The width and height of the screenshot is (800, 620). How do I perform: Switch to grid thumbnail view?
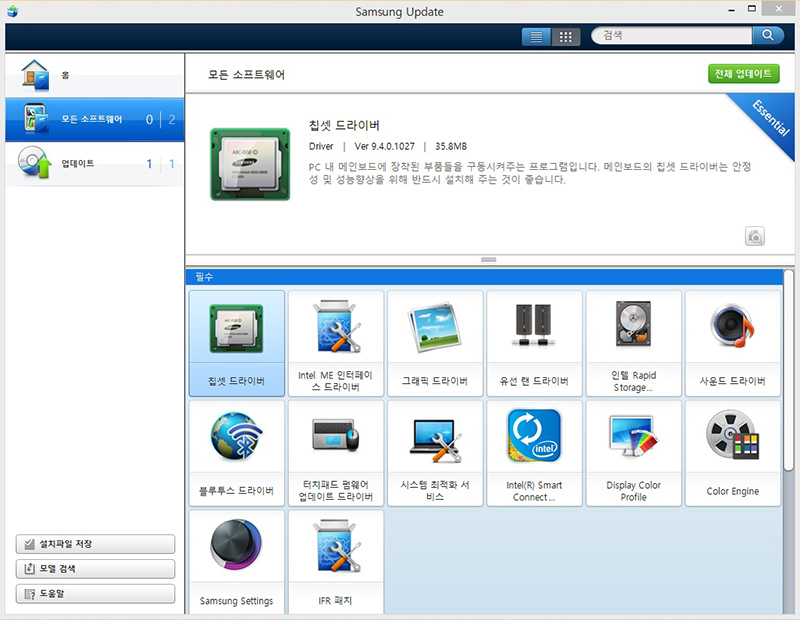coord(566,37)
